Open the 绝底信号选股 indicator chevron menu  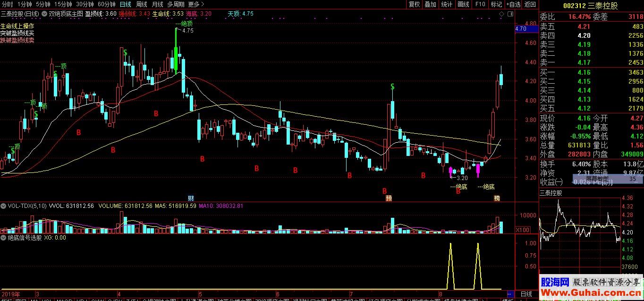coord(4,238)
